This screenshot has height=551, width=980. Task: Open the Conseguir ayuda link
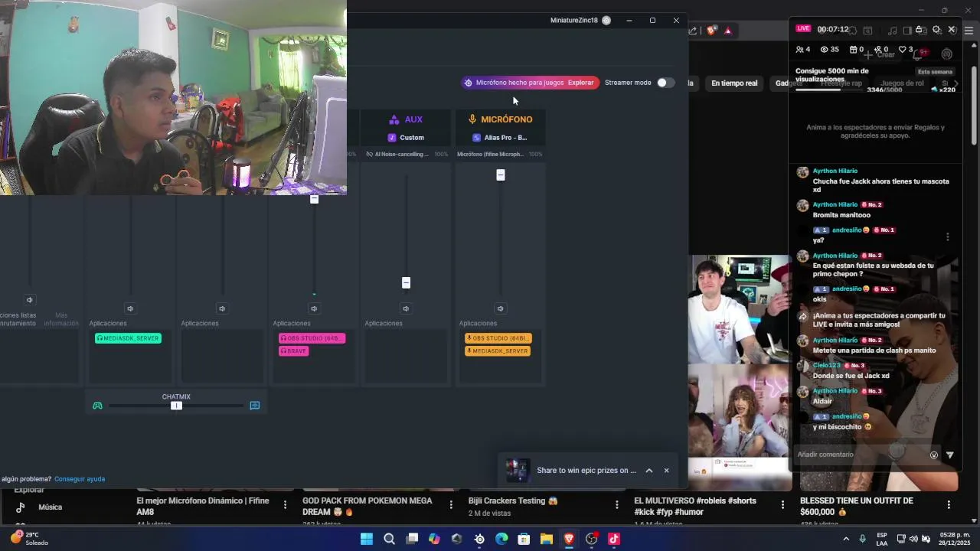(x=80, y=479)
